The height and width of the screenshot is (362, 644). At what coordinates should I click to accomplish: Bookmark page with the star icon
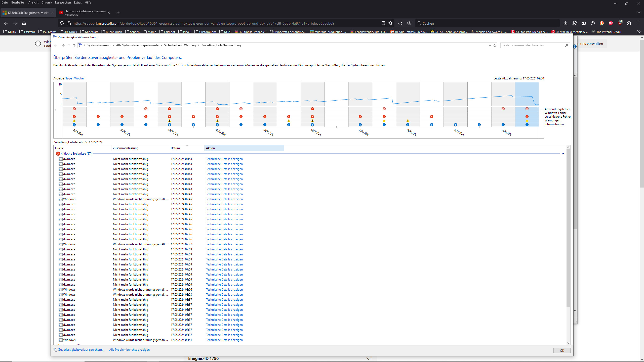[x=390, y=23]
